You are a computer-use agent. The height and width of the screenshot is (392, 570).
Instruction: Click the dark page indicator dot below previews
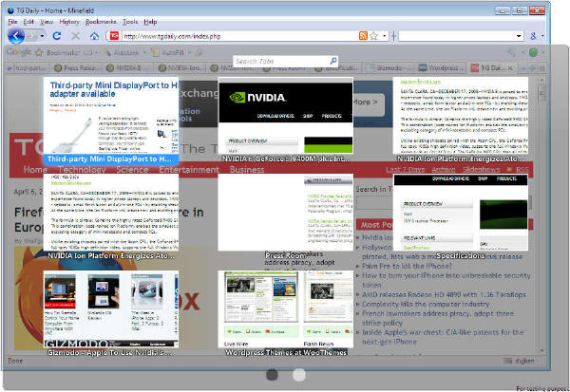[x=272, y=375]
